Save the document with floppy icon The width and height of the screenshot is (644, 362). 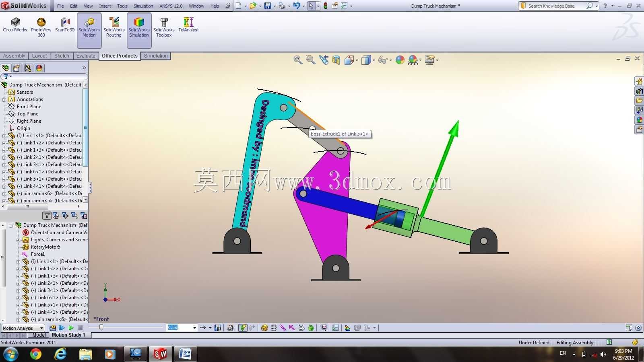coord(268,6)
